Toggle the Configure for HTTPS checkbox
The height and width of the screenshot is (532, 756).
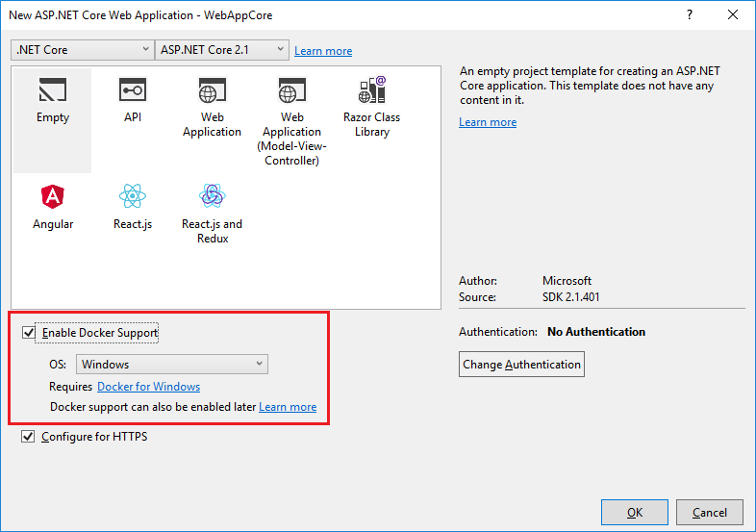coord(29,437)
